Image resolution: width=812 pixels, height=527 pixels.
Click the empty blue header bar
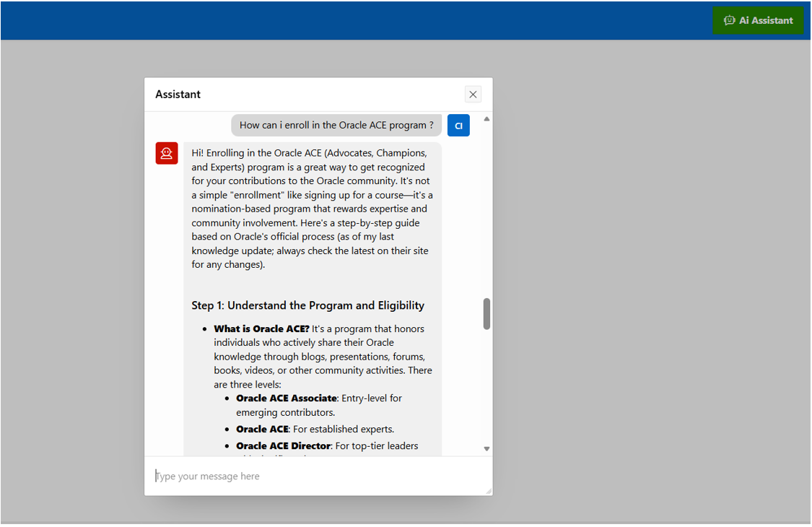click(x=361, y=20)
